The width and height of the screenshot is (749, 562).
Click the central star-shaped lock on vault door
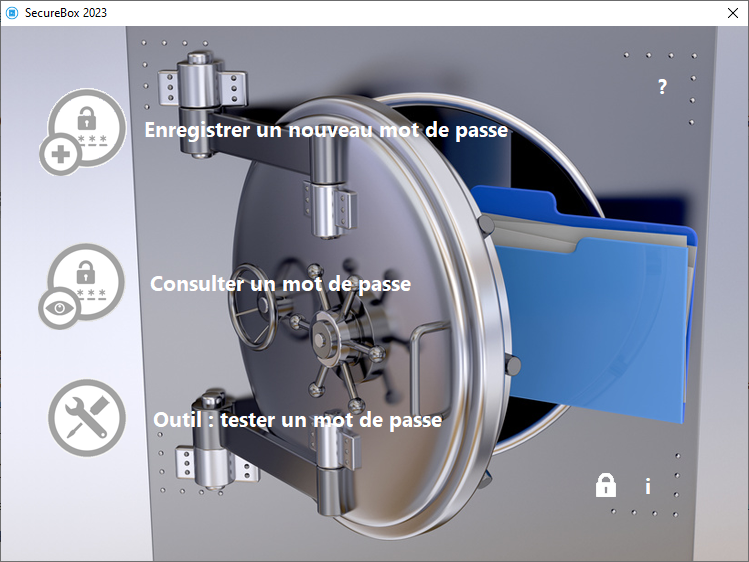(327, 337)
